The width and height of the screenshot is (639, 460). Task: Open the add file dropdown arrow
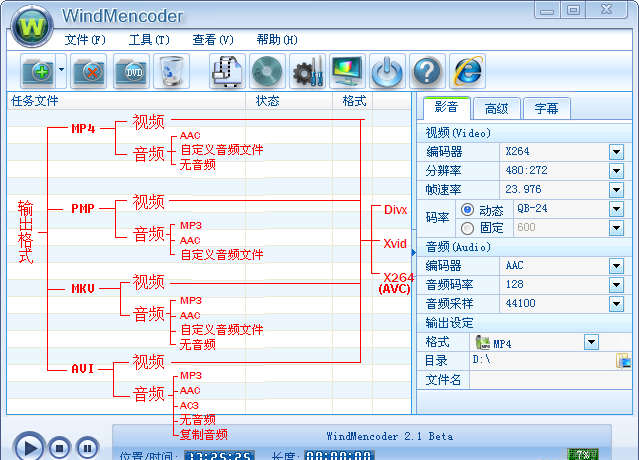point(61,70)
